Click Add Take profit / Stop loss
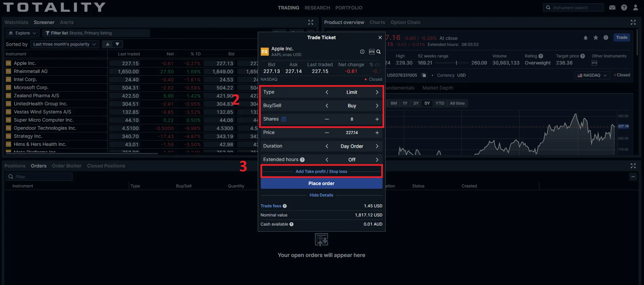Screen dimensions: 644x285 [321, 172]
